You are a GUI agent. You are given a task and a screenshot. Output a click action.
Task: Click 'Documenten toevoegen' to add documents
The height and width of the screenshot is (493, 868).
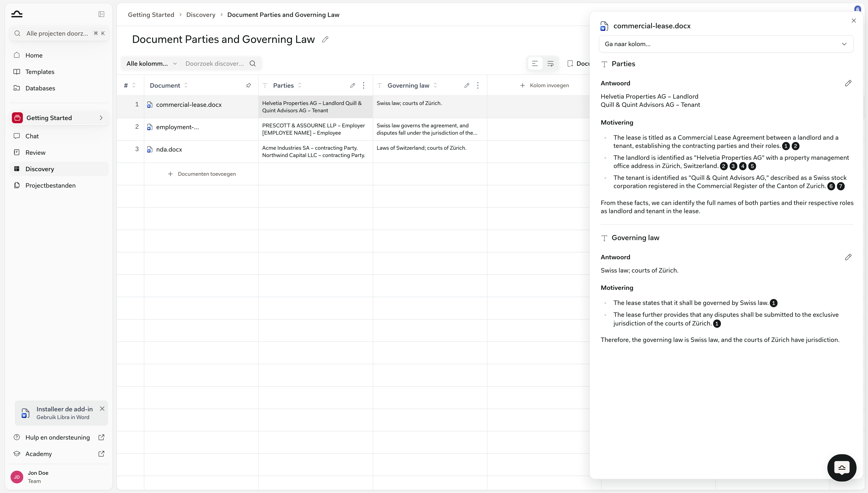pyautogui.click(x=202, y=174)
